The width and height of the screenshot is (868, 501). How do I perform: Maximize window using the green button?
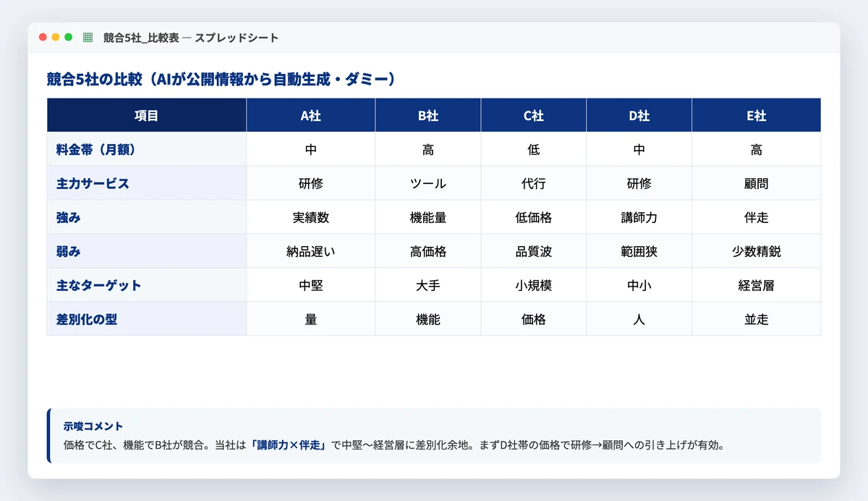[69, 38]
